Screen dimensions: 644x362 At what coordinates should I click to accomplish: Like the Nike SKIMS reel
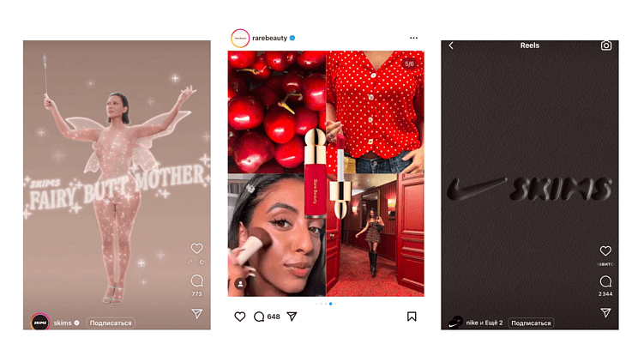[x=605, y=250]
